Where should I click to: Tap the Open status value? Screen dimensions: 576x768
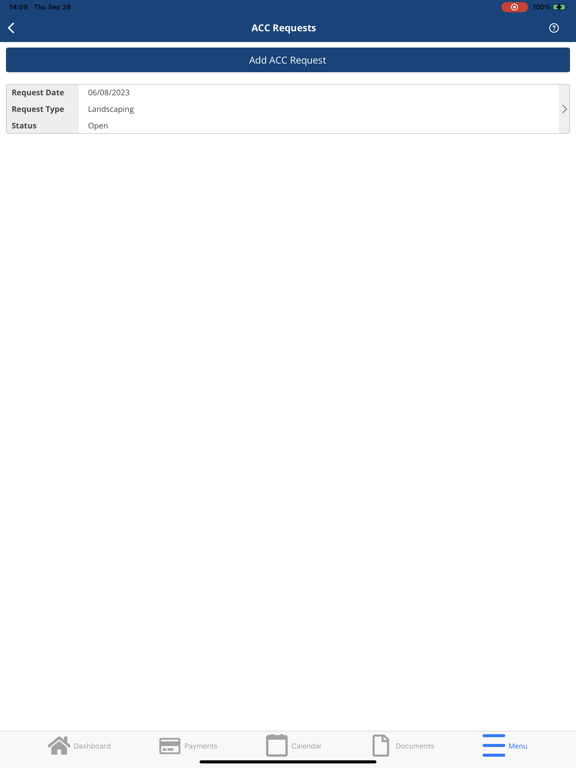98,125
